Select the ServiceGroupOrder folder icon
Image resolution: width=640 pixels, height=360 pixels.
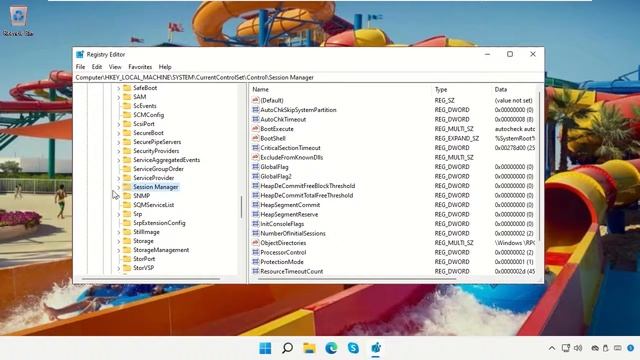tap(127, 169)
